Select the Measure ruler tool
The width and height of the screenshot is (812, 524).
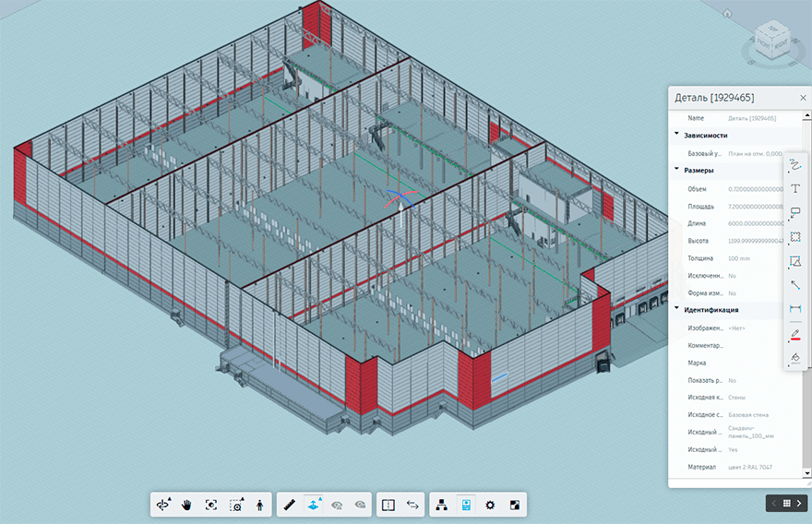pyautogui.click(x=289, y=505)
